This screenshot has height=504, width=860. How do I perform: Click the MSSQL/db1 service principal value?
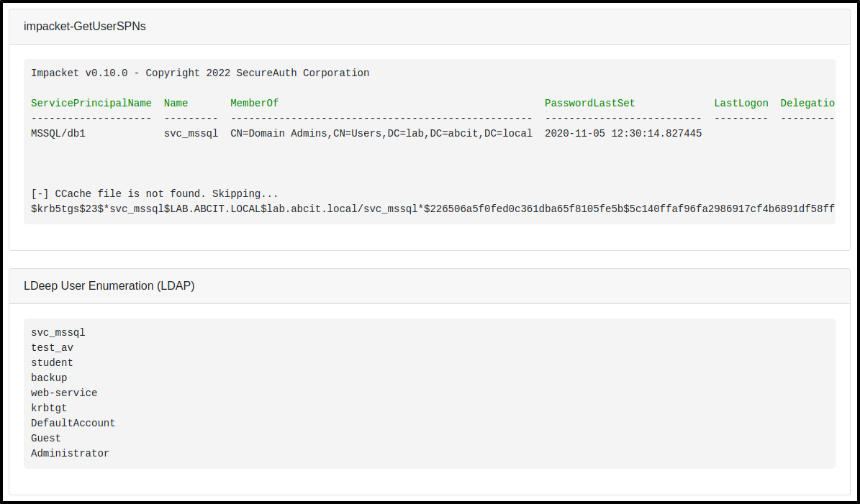pyautogui.click(x=58, y=133)
